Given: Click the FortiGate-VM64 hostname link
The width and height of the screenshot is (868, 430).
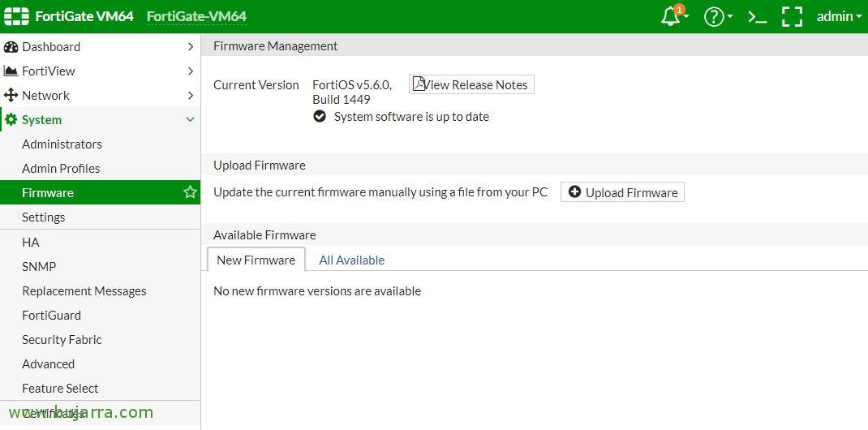Looking at the screenshot, I should [x=196, y=16].
